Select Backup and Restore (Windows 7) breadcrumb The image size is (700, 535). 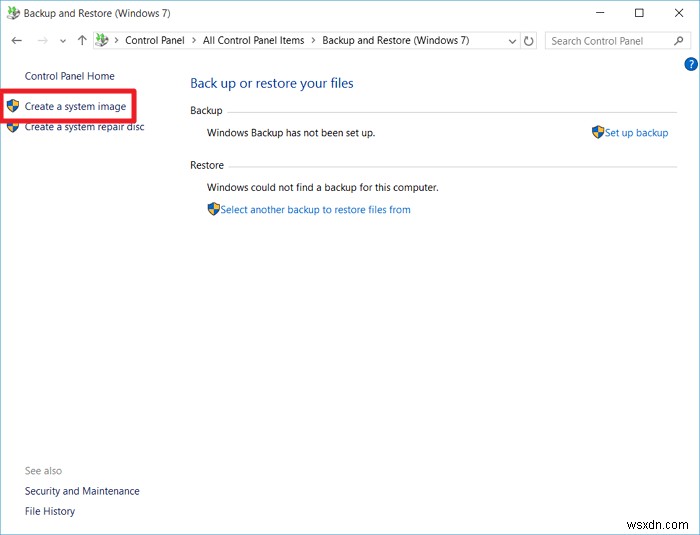coord(396,41)
